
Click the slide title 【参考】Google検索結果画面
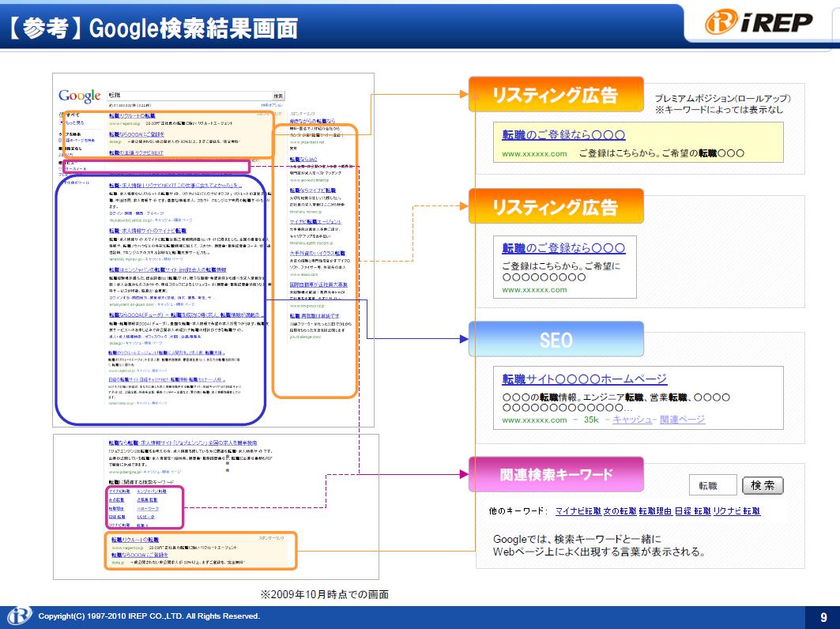click(x=154, y=28)
